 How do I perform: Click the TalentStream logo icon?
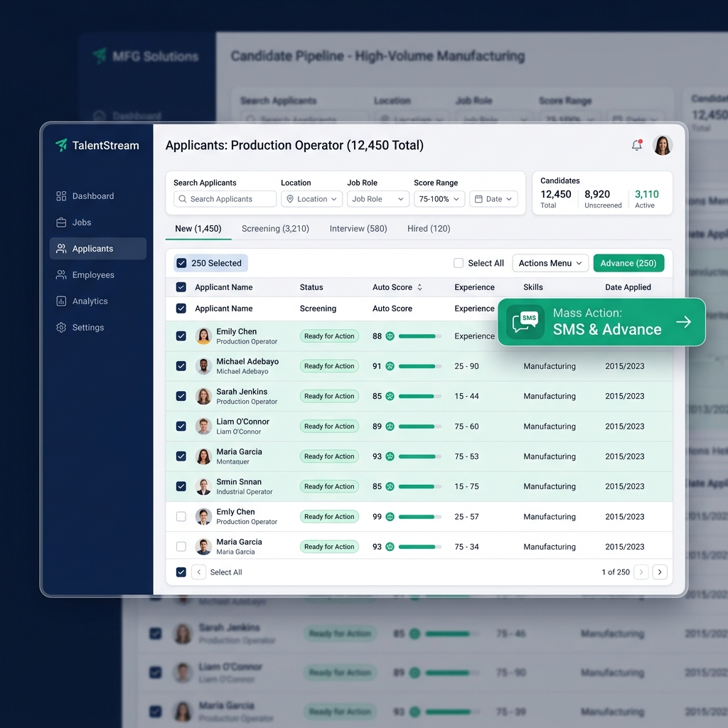[61, 145]
